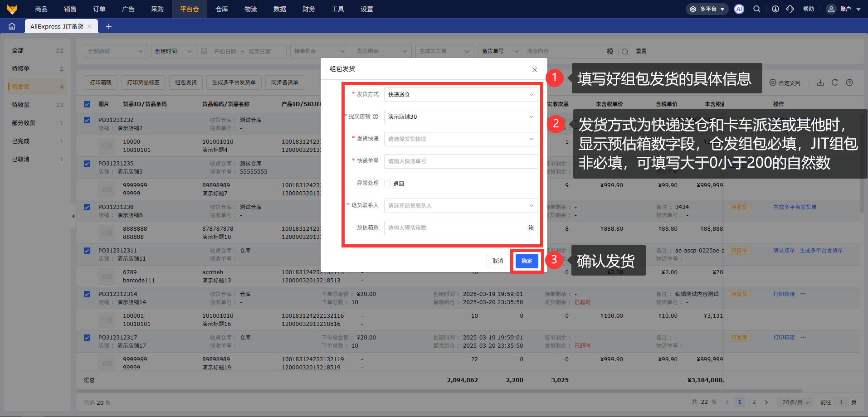
Task: Open the download center icon in top bar
Action: (x=775, y=9)
